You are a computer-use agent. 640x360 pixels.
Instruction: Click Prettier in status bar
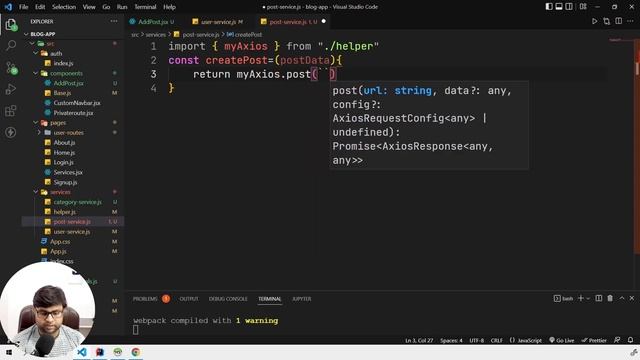[x=594, y=340]
